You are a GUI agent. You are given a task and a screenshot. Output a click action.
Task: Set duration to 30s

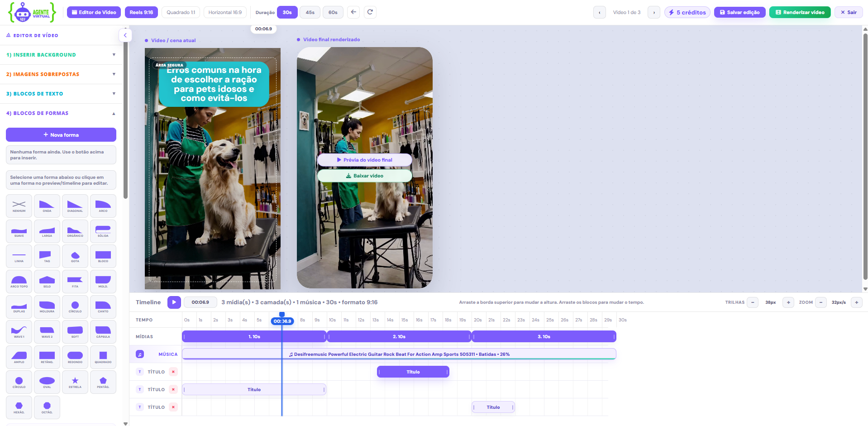[x=287, y=12]
